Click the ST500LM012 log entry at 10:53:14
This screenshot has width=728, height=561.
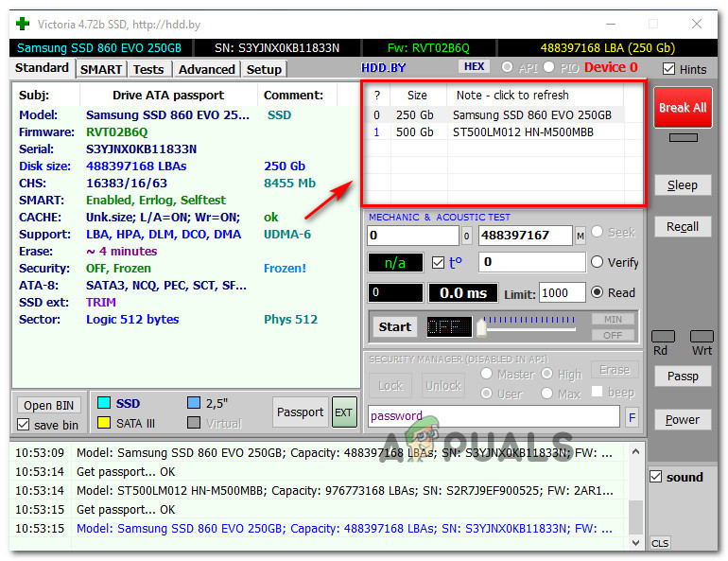[x=321, y=490]
